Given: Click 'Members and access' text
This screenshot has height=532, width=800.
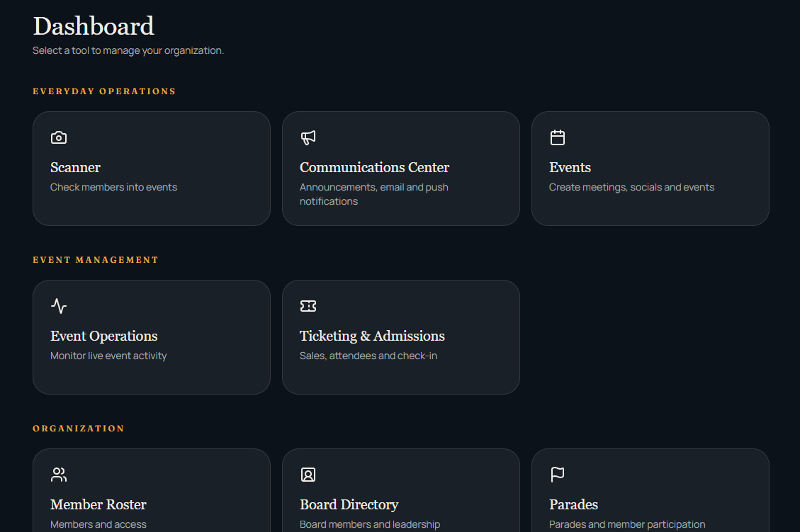Looking at the screenshot, I should click(98, 524).
